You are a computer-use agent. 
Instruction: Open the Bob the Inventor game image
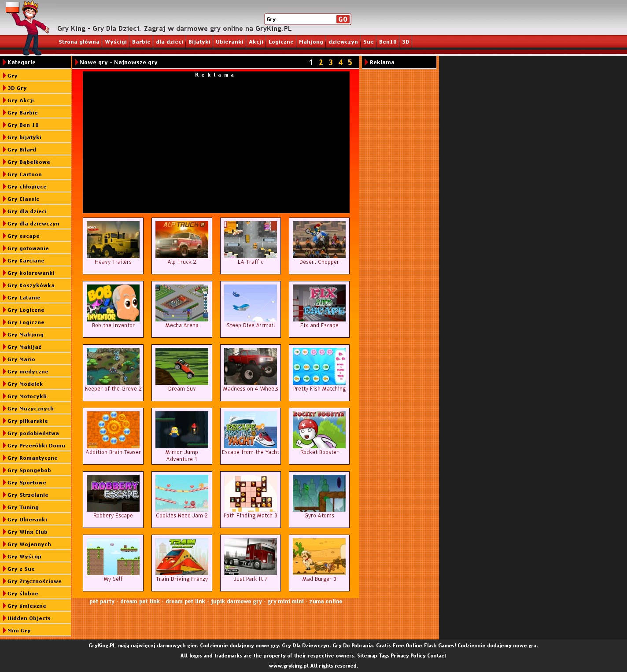(113, 303)
